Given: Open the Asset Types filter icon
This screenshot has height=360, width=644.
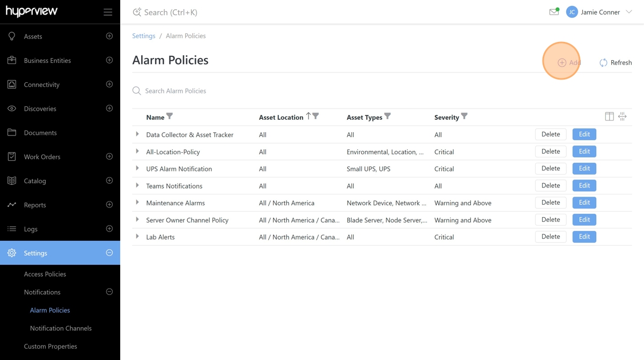Looking at the screenshot, I should (x=387, y=117).
